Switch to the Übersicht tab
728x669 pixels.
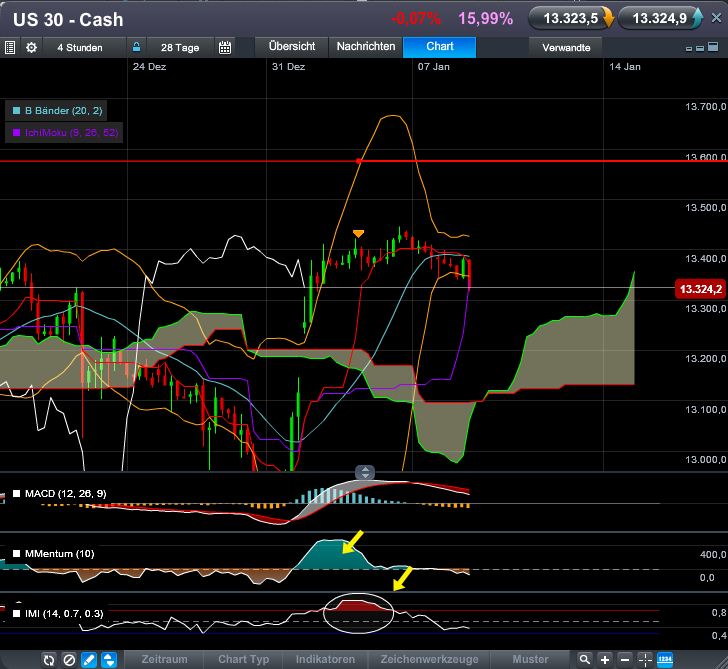tap(292, 46)
